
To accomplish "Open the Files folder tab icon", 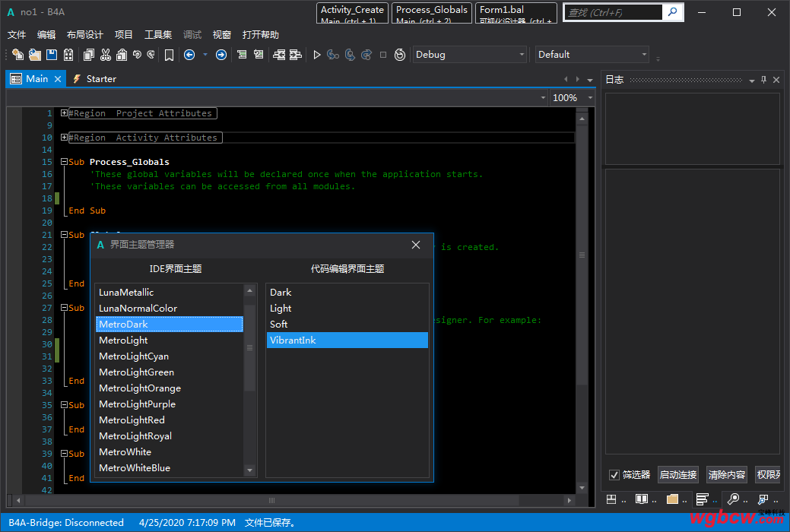I will pos(672,499).
